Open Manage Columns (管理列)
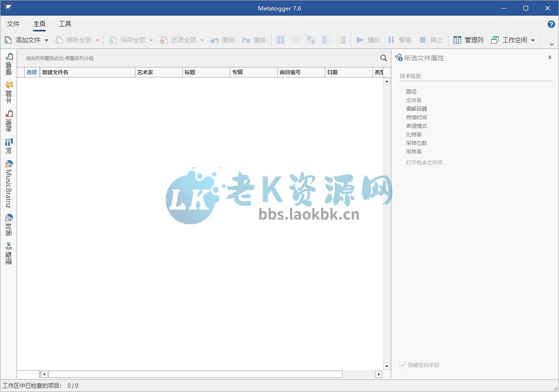Image resolution: width=559 pixels, height=392 pixels. 468,40
